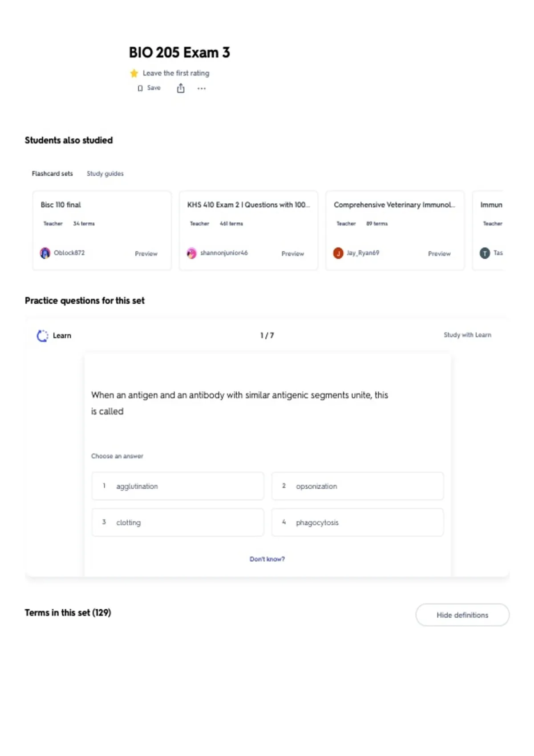Image resolution: width=534 pixels, height=756 pixels.
Task: Open the Study with Learn link
Action: 467,335
